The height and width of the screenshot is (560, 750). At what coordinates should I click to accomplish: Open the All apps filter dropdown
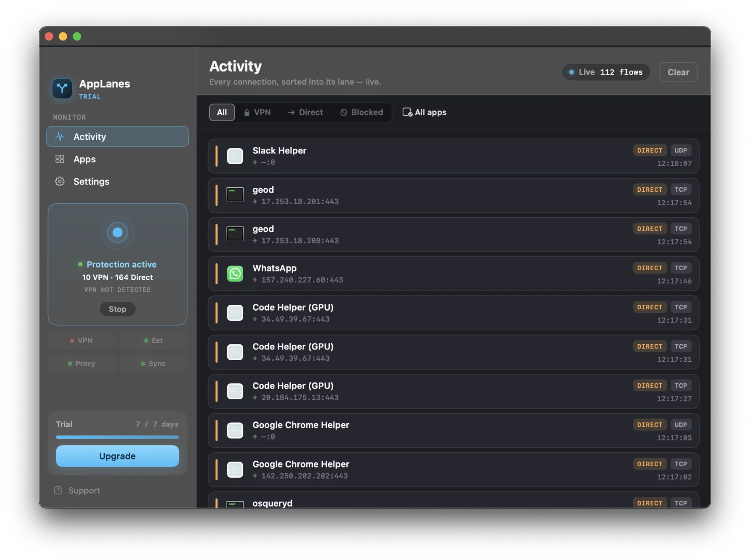pyautogui.click(x=424, y=113)
